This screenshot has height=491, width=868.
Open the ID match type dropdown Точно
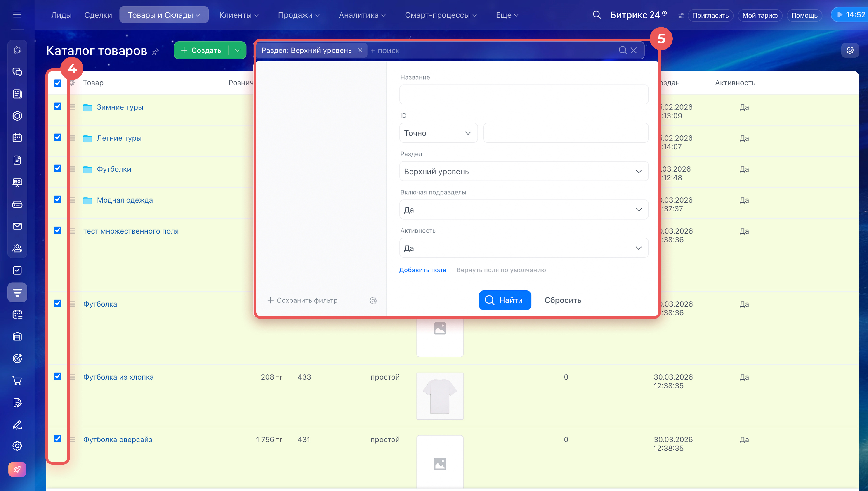pos(438,133)
